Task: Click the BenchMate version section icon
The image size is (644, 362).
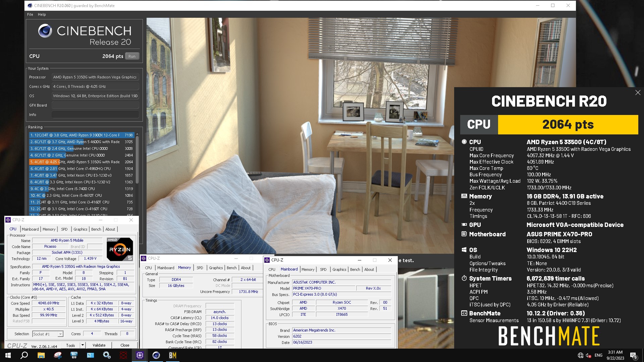Action: click(x=464, y=313)
